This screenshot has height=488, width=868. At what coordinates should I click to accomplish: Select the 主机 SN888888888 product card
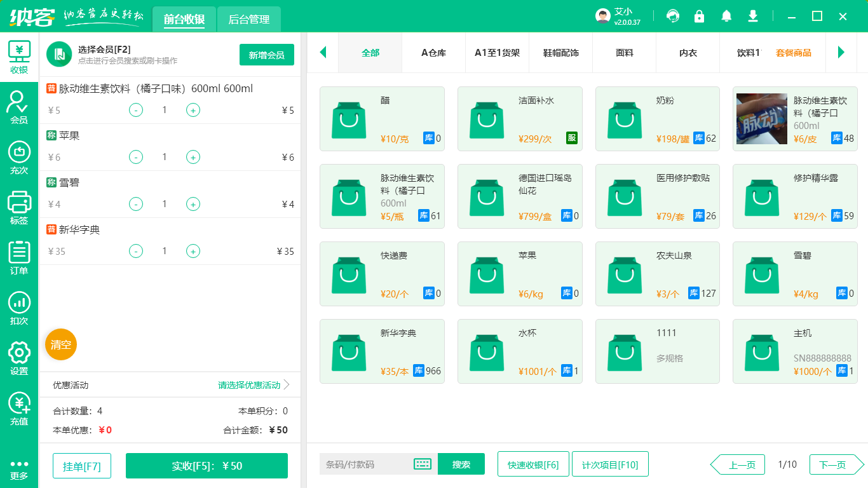tap(796, 351)
